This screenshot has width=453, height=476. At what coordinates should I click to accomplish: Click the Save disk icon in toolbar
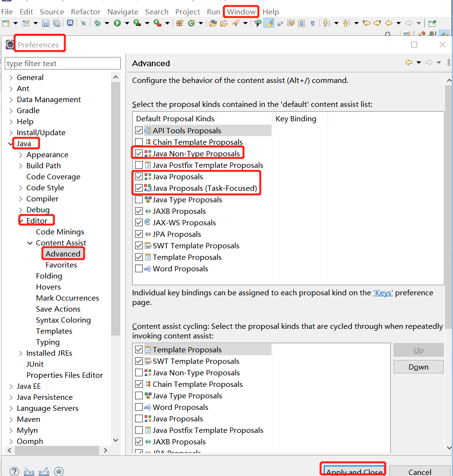(45, 23)
